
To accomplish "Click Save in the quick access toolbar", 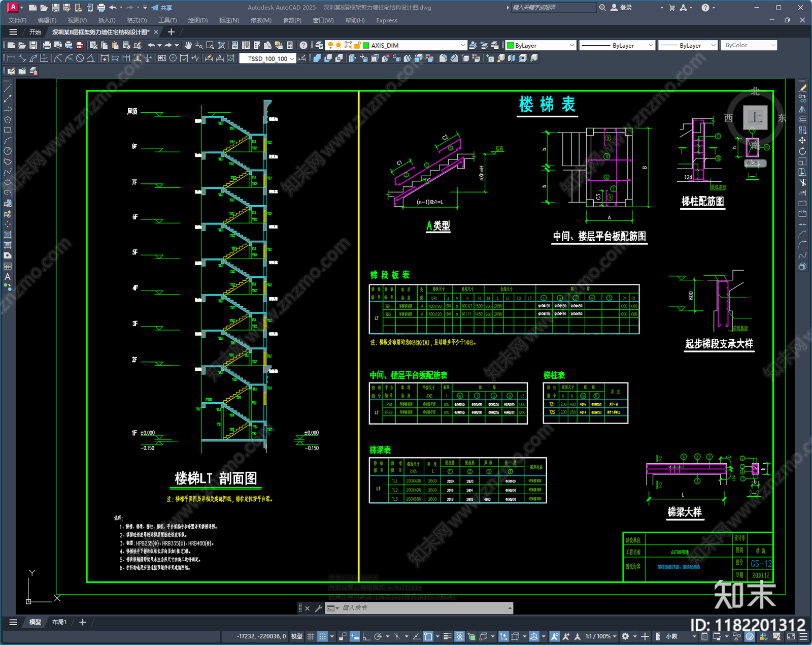I will coord(55,8).
